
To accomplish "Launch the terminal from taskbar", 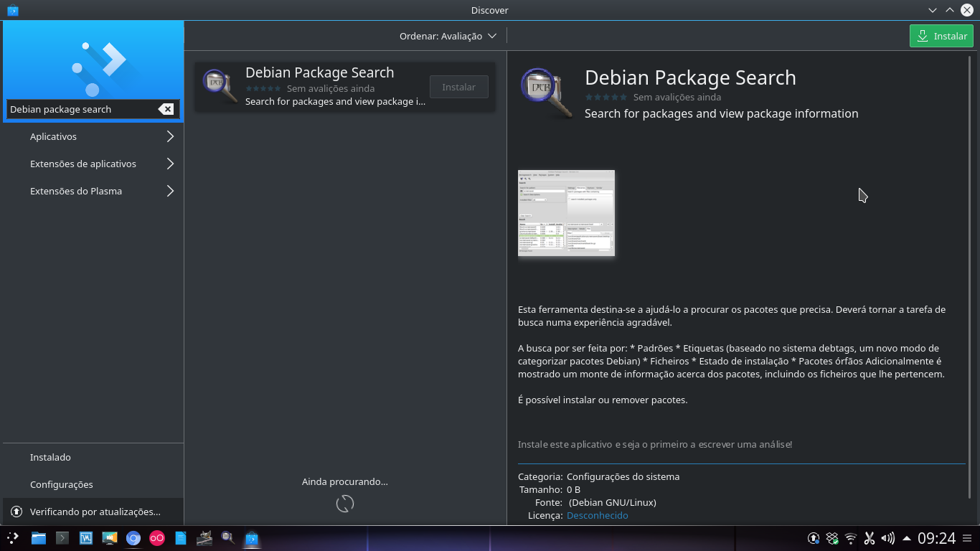I will pos(62,538).
